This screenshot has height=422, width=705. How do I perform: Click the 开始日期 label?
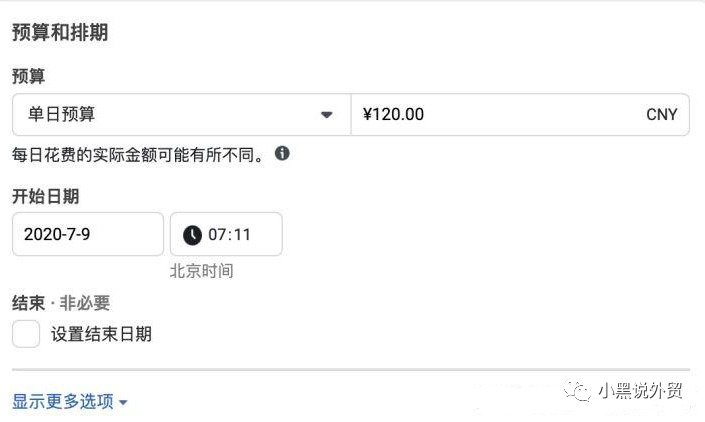(45, 196)
